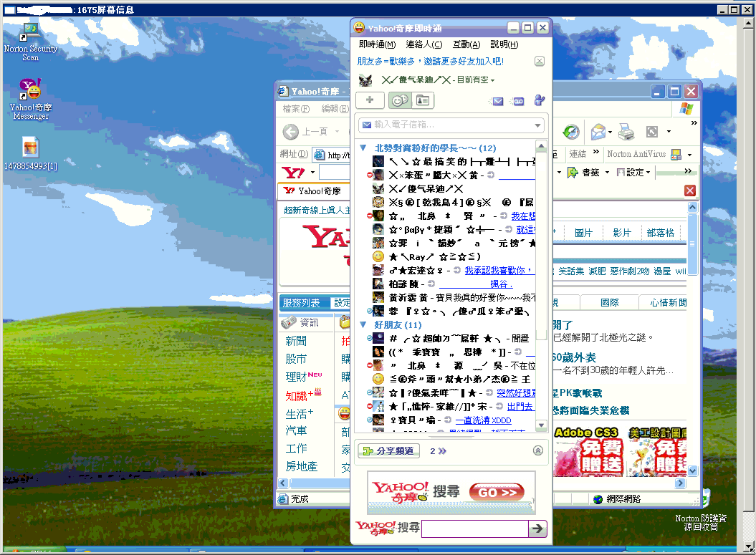The image size is (756, 555).
Task: Click the 書籤 bookmark button in Yahoo toolbar
Action: [583, 172]
